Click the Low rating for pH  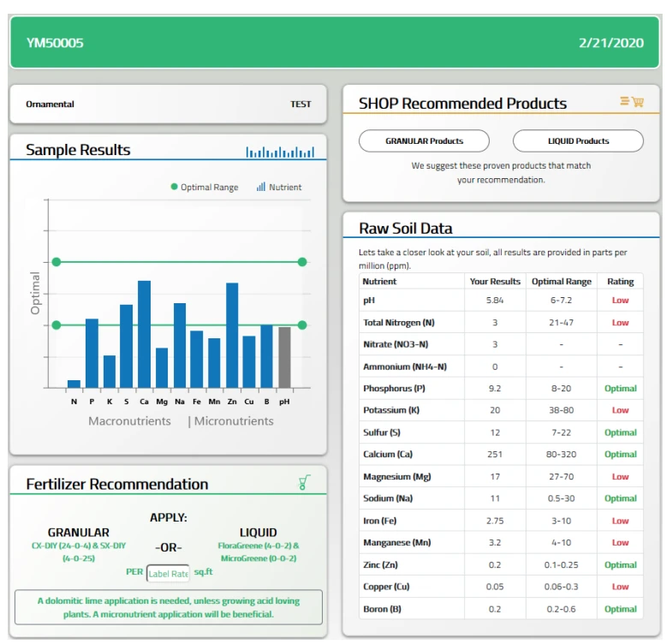(x=620, y=301)
